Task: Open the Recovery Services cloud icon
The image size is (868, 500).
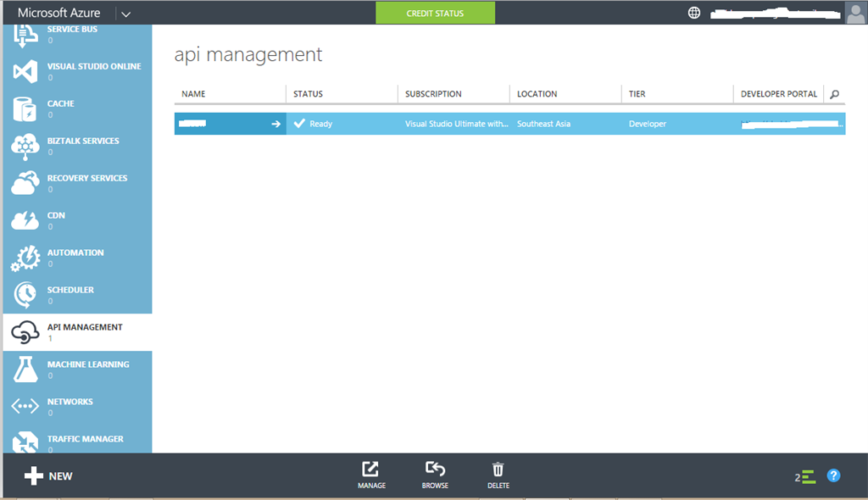Action: (25, 183)
